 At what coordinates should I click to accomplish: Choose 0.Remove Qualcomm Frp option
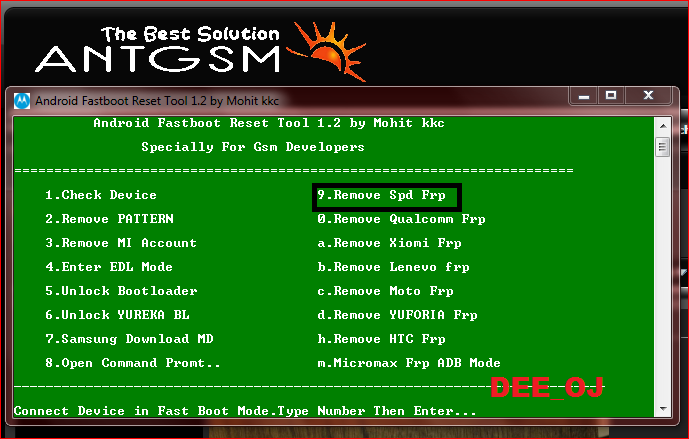point(401,219)
